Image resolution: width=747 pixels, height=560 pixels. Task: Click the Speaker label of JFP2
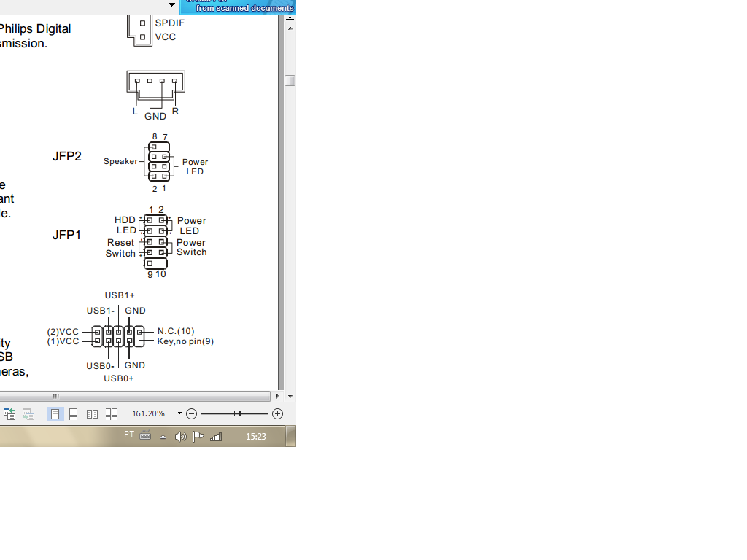[120, 161]
